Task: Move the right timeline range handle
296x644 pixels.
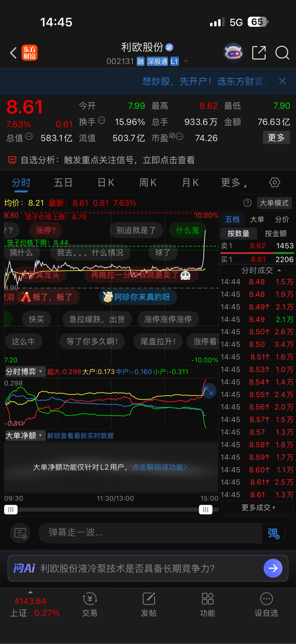Action: pos(205,510)
